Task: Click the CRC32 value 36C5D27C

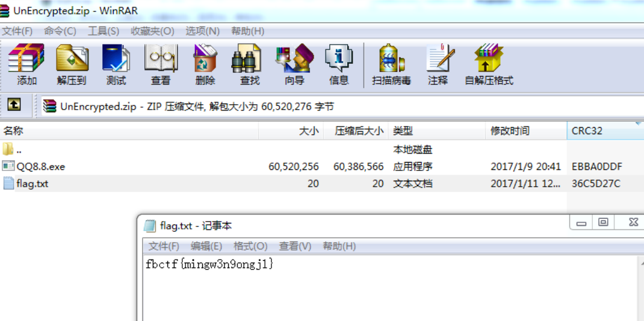Action: [596, 183]
